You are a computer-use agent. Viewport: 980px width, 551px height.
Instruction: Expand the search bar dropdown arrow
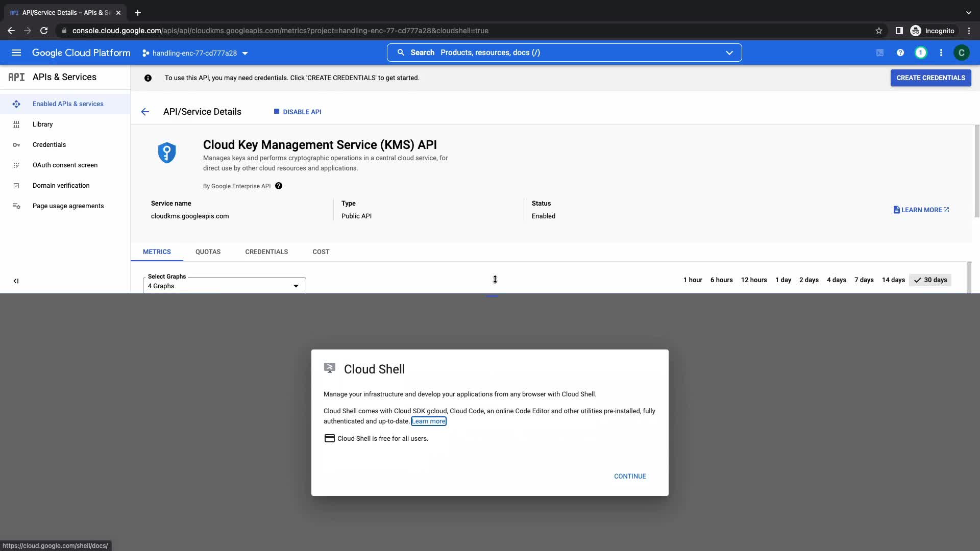pyautogui.click(x=729, y=53)
